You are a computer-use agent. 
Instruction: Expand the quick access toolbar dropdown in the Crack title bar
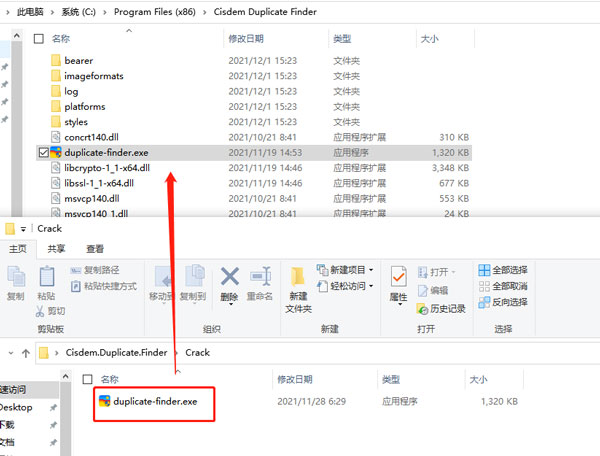[23, 229]
